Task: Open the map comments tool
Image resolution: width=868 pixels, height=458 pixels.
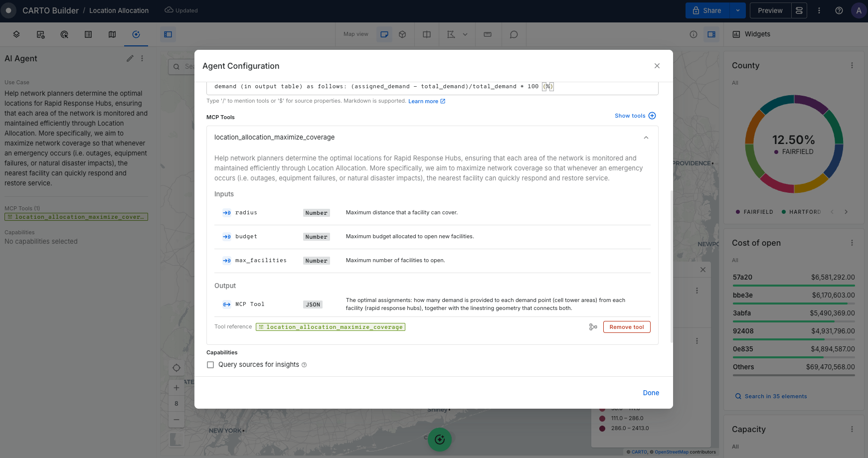Action: (x=514, y=34)
